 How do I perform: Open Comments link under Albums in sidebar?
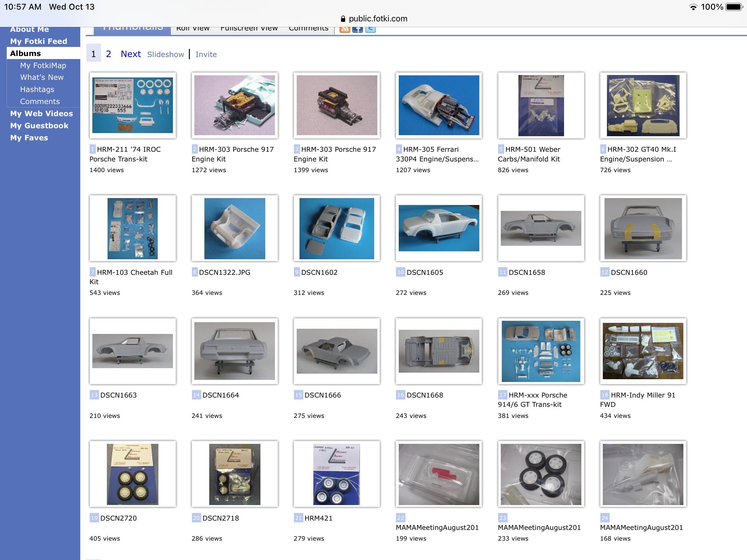[x=40, y=101]
